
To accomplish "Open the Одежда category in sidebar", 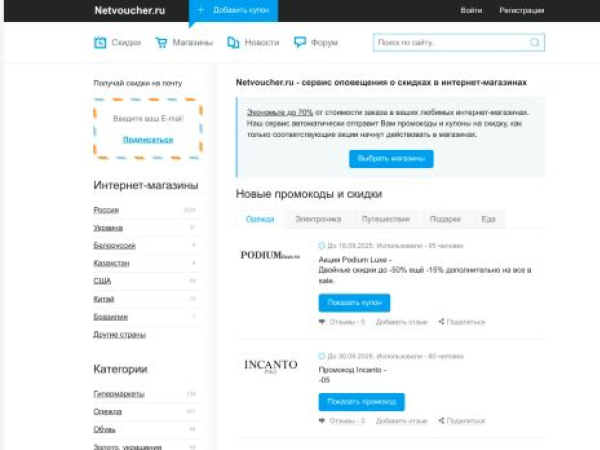I will coord(108,412).
